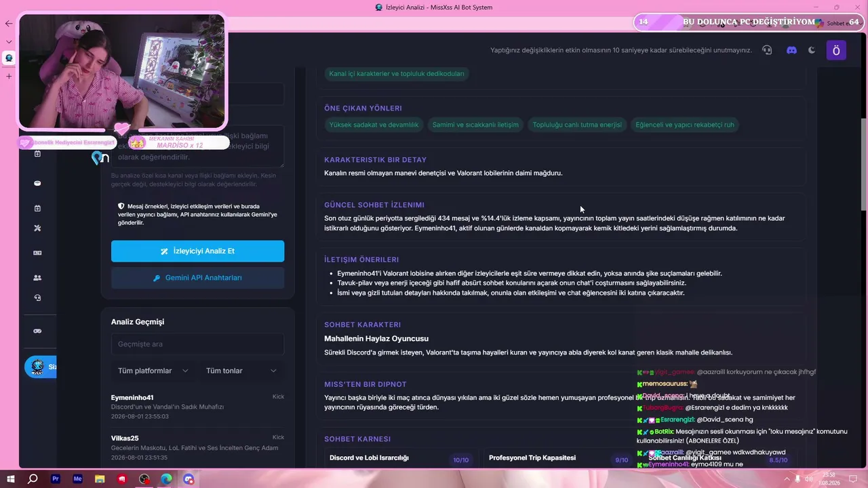The image size is (868, 488).
Task: Open the calendar-plus sidebar icon above the tools icon
Action: (37, 208)
